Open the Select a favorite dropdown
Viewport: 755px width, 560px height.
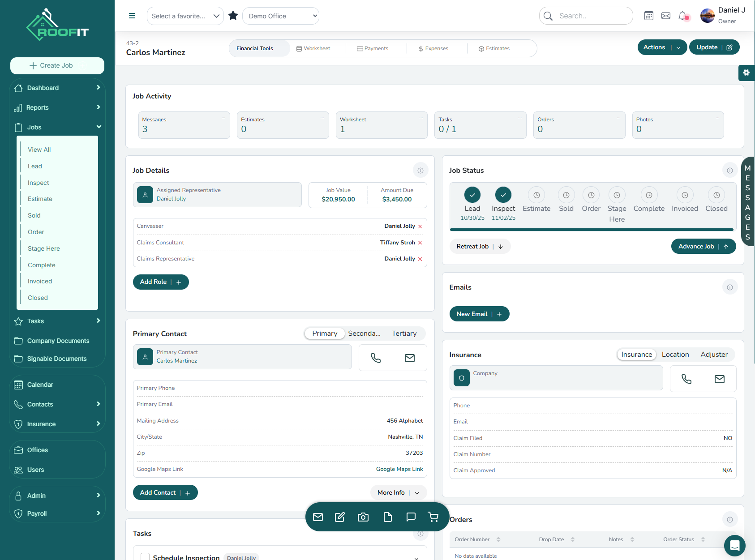click(185, 16)
